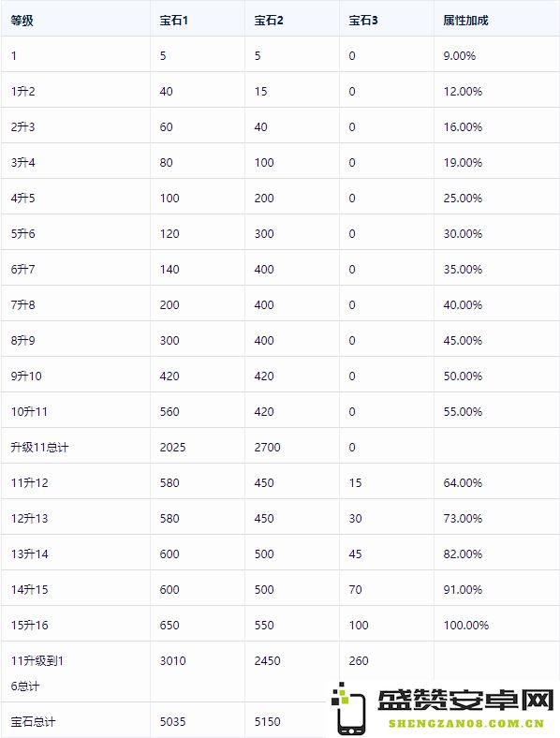Click the 5035 grand total cell
The image size is (560, 738).
click(172, 721)
